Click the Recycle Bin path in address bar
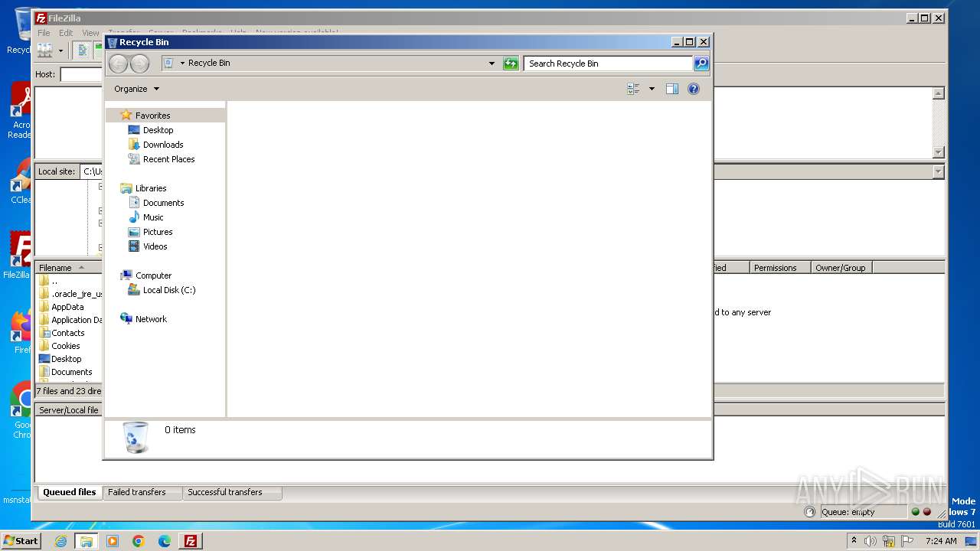Screen dimensions: 980x551 click(x=209, y=63)
